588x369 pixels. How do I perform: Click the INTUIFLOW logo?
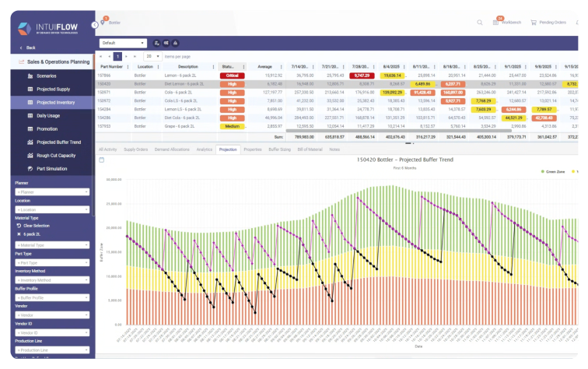(x=48, y=28)
